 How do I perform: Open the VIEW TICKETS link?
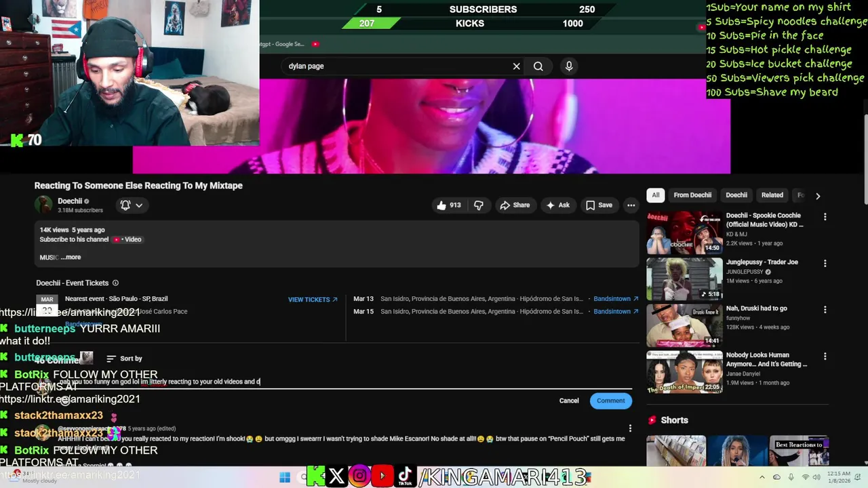coord(313,300)
